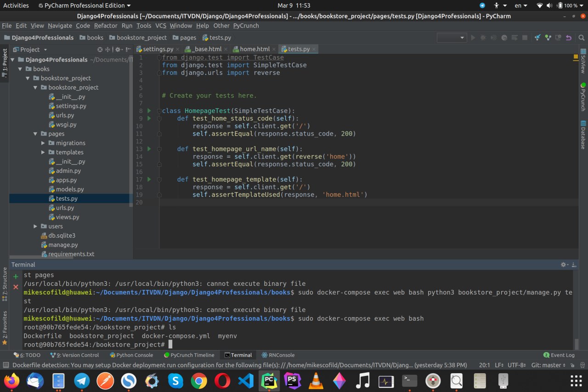
Task: Open the 6: TODO tool window
Action: pos(27,355)
